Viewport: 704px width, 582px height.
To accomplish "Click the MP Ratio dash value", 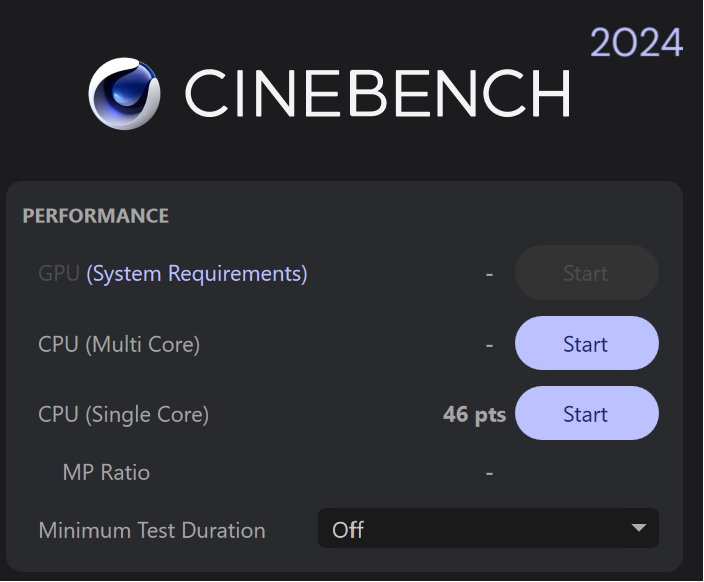I will click(489, 472).
